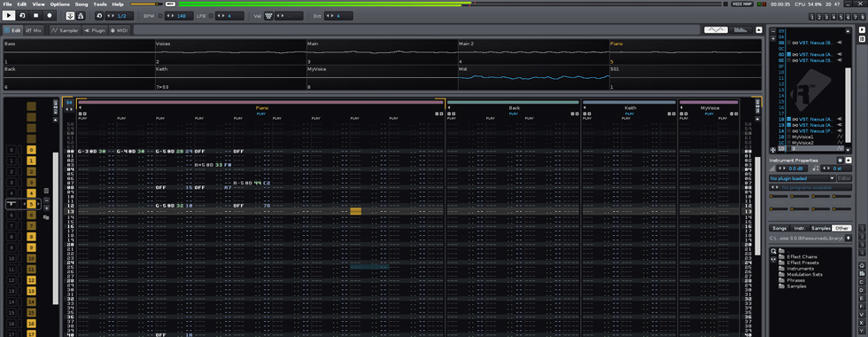Switch to the Edit tab
This screenshot has width=868, height=337.
12,30
